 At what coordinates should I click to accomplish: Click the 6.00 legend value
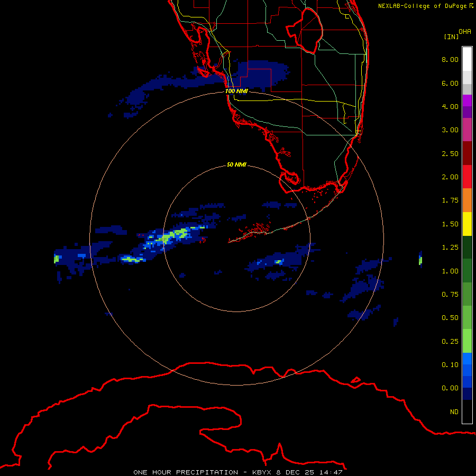pyautogui.click(x=450, y=83)
